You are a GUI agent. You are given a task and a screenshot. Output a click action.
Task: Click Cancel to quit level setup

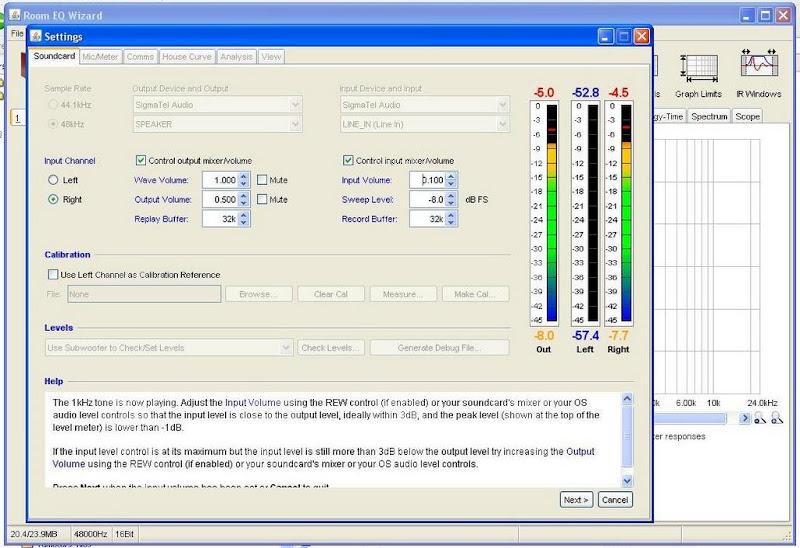[614, 499]
